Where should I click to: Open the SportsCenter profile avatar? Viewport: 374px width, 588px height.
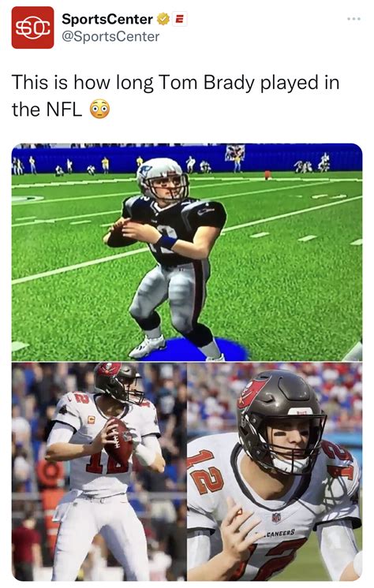point(32,28)
